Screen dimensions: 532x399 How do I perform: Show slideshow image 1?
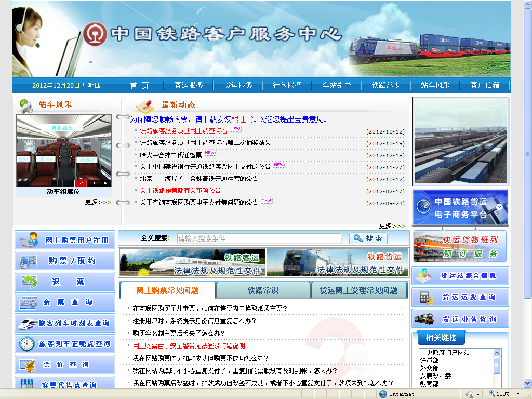click(69, 183)
